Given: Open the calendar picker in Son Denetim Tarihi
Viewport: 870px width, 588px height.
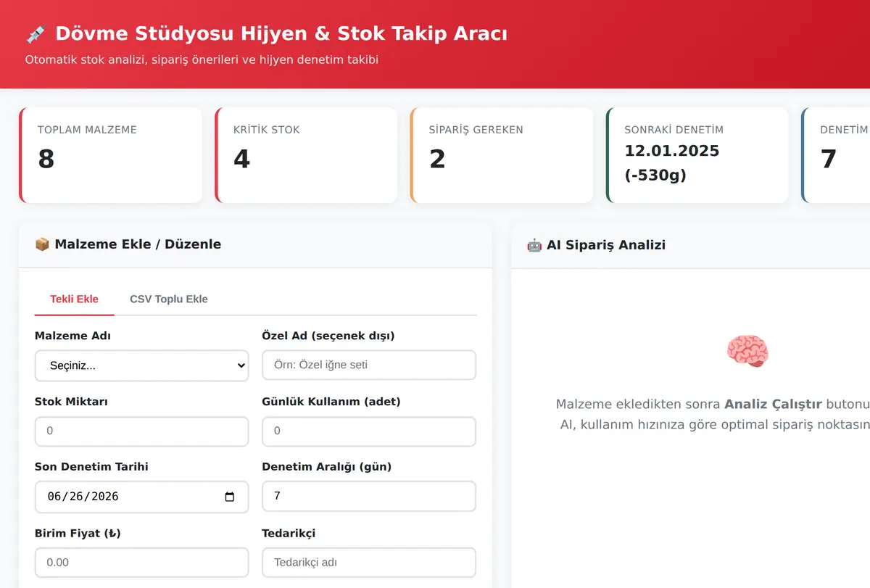Looking at the screenshot, I should 230,497.
